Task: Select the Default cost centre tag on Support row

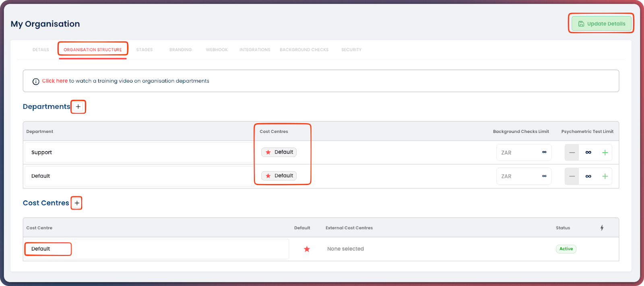Action: [279, 152]
